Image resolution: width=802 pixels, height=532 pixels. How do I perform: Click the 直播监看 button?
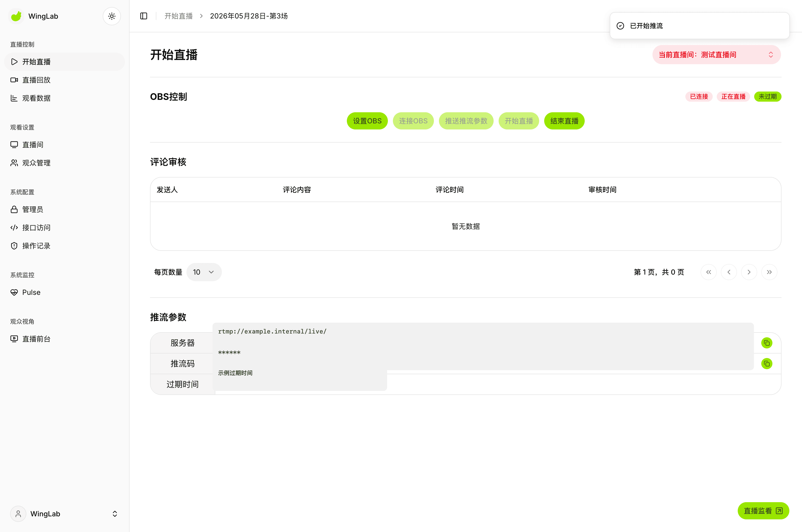[x=763, y=511]
